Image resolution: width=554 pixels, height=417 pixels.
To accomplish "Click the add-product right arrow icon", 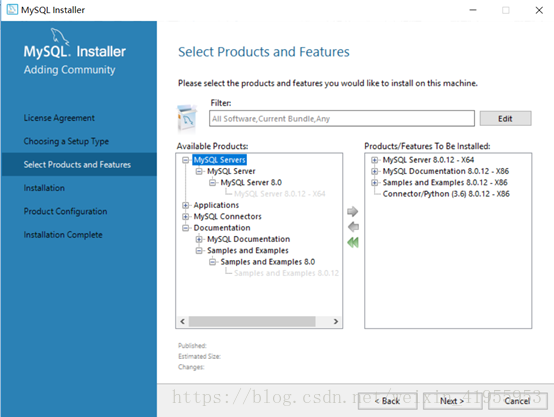I will 352,211.
